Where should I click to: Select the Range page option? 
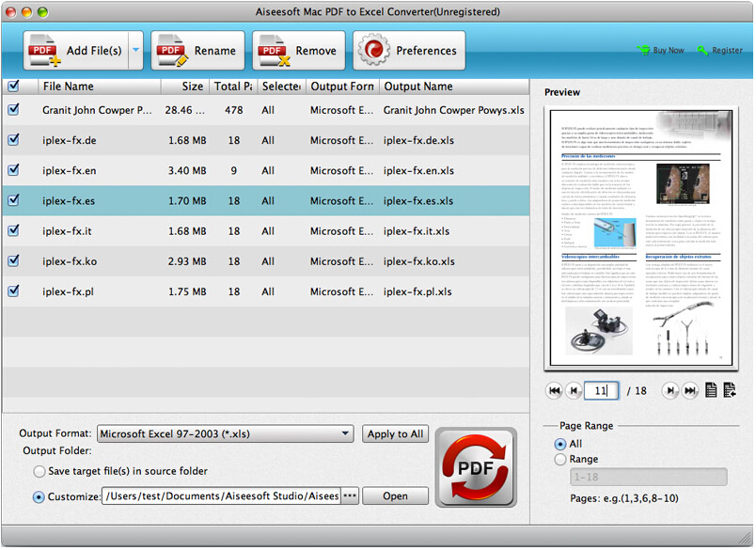[561, 459]
